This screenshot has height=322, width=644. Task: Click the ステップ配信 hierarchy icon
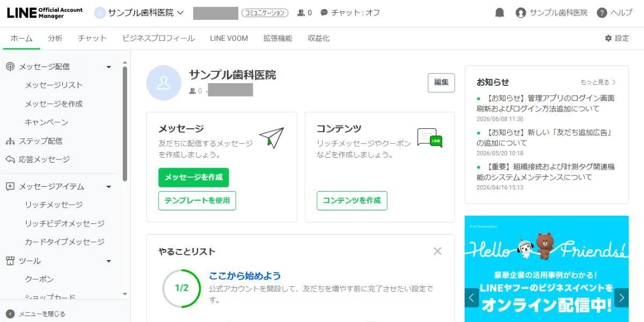click(x=10, y=141)
